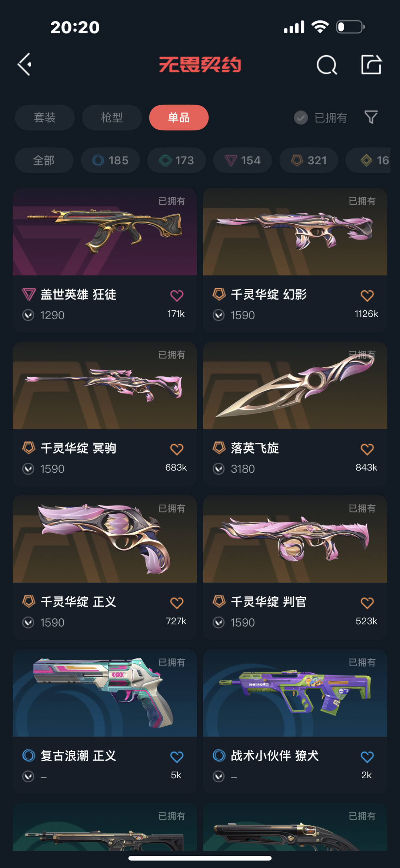This screenshot has width=400, height=868.
Task: Select the 单品 tab
Action: pos(179,118)
